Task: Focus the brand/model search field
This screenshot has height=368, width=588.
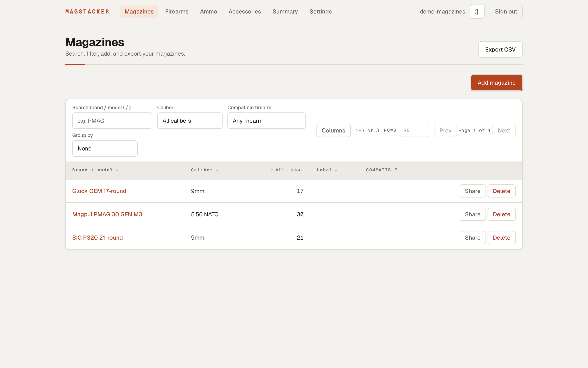Action: pyautogui.click(x=112, y=120)
